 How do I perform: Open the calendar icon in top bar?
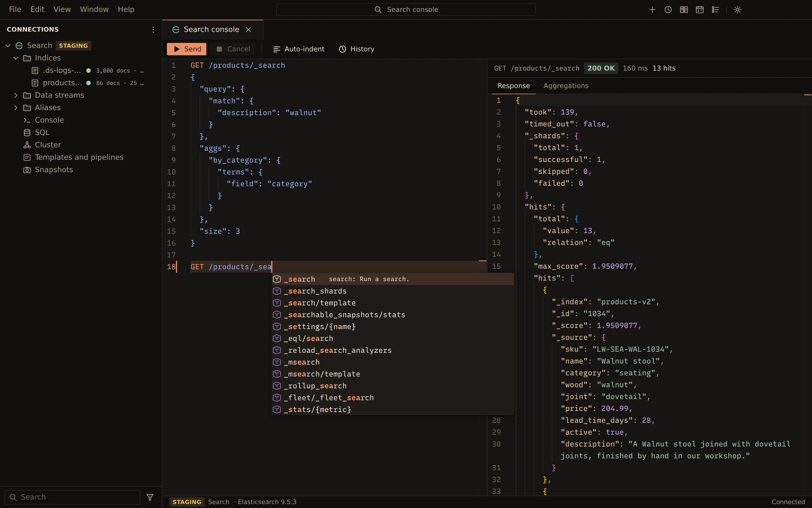tap(699, 9)
